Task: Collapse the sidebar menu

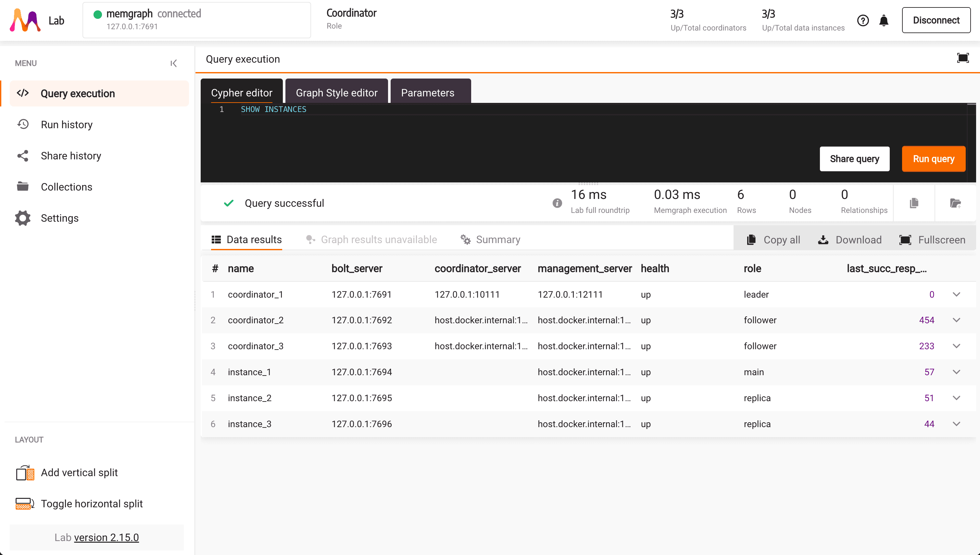Action: click(173, 63)
